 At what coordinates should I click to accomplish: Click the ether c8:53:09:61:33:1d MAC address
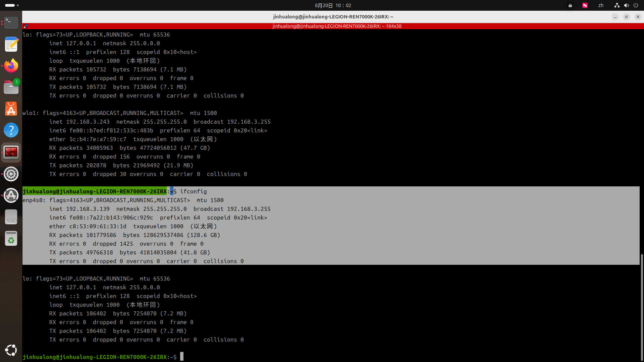tap(88, 226)
